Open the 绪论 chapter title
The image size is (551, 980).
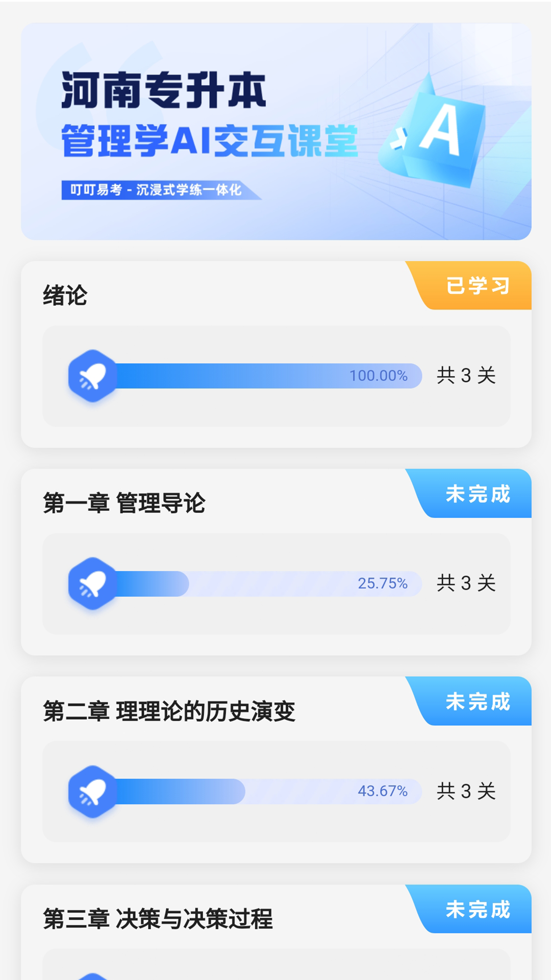(x=65, y=296)
